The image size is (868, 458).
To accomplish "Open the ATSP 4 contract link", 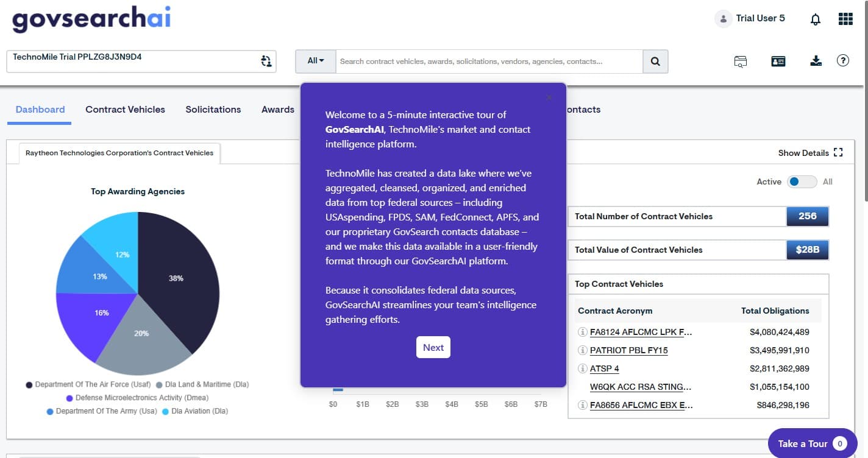I will (x=604, y=368).
